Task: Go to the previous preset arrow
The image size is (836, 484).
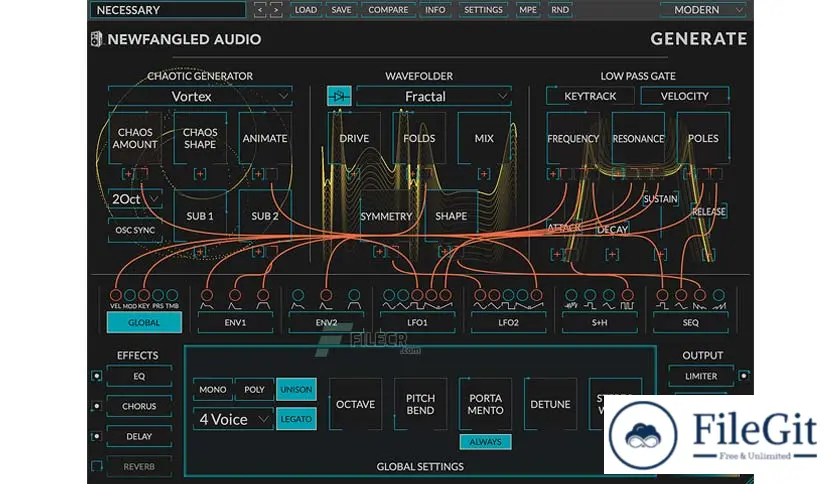Action: [x=260, y=10]
